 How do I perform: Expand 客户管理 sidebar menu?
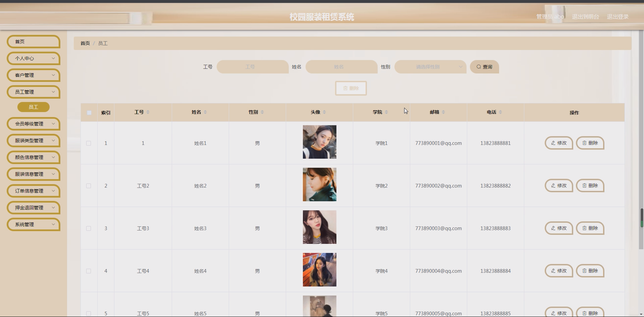click(x=33, y=75)
